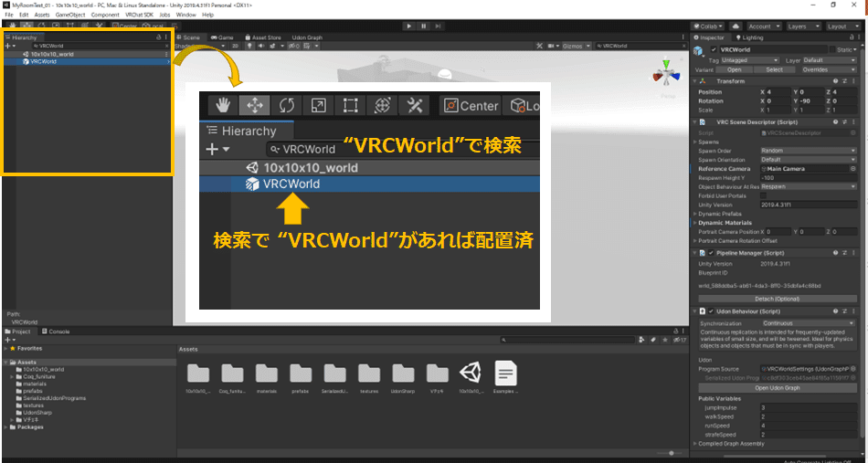The image size is (868, 463).
Task: Toggle Pipeline Manager enabled checkbox
Action: click(x=711, y=253)
